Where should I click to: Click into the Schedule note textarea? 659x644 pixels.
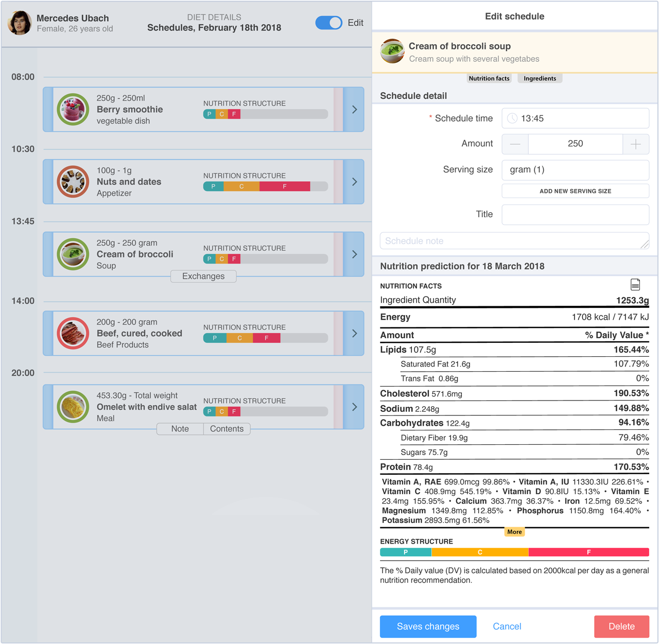click(x=515, y=241)
